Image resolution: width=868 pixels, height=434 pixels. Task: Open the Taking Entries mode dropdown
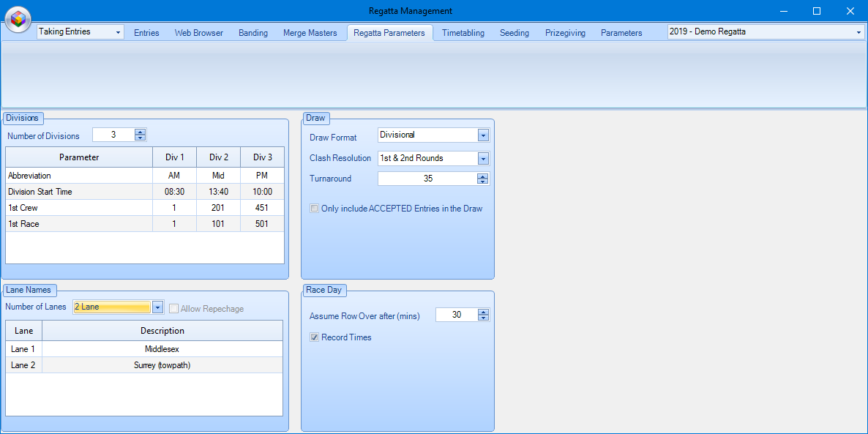119,32
